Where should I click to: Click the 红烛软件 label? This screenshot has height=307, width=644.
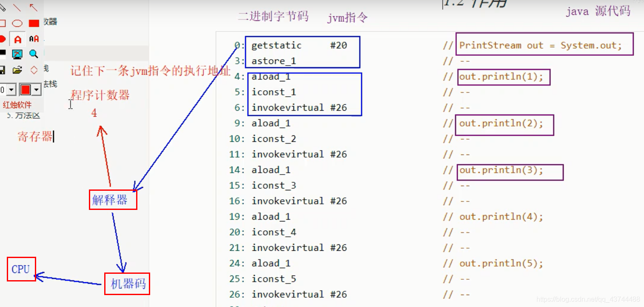(x=17, y=105)
